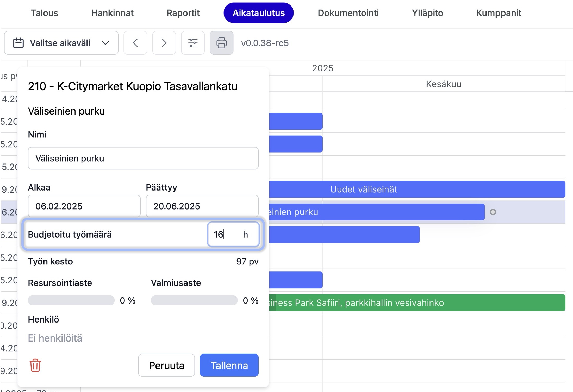This screenshot has width=573, height=392.
Task: Click the red trash delete icon
Action: (x=35, y=365)
